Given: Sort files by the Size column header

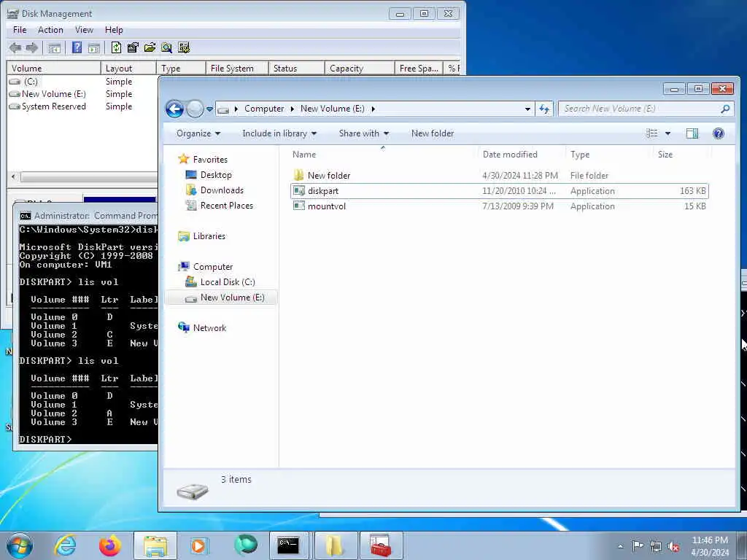Looking at the screenshot, I should coord(682,155).
